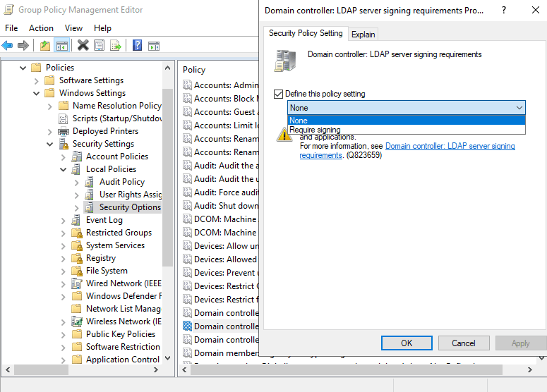Image resolution: width=547 pixels, height=392 pixels.
Task: Click the Security Settings node icon
Action: (x=64, y=144)
